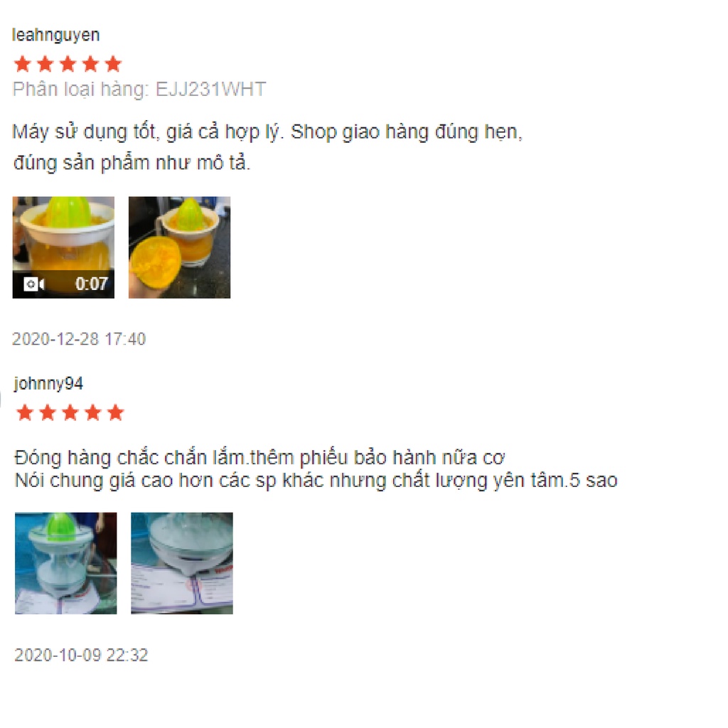Click the 2020-12-28 17:40 review timestamp

[x=79, y=339]
